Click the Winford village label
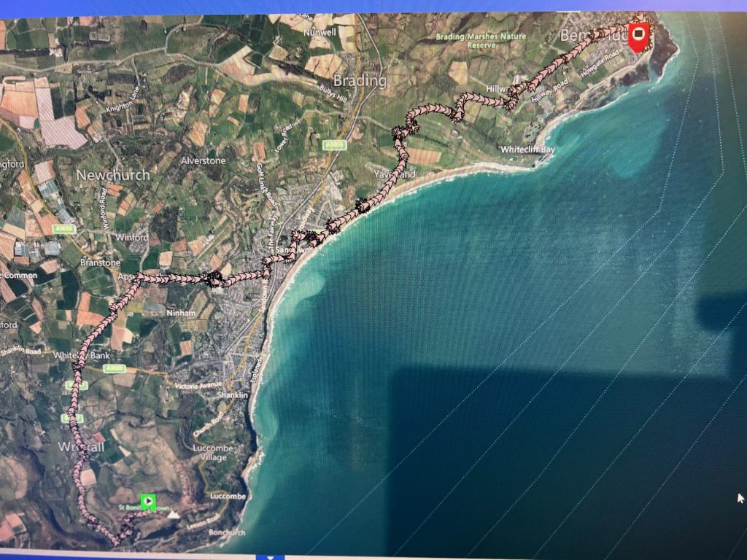The width and height of the screenshot is (747, 560). [132, 237]
